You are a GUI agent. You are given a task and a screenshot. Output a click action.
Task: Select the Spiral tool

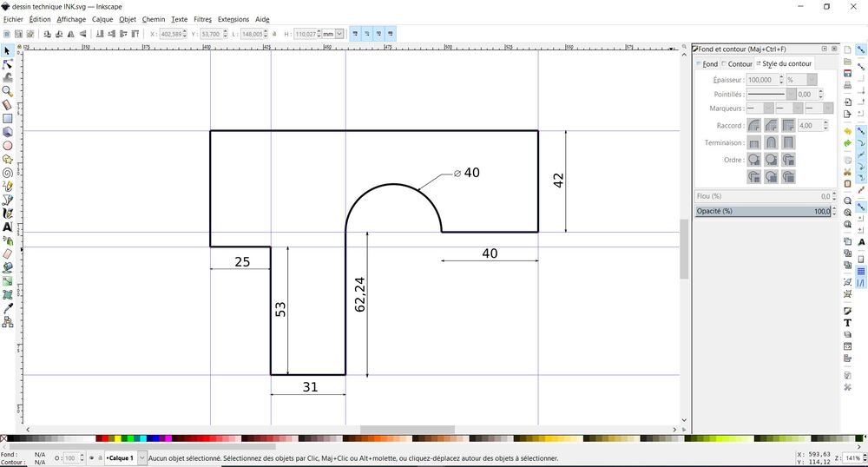tap(7, 173)
